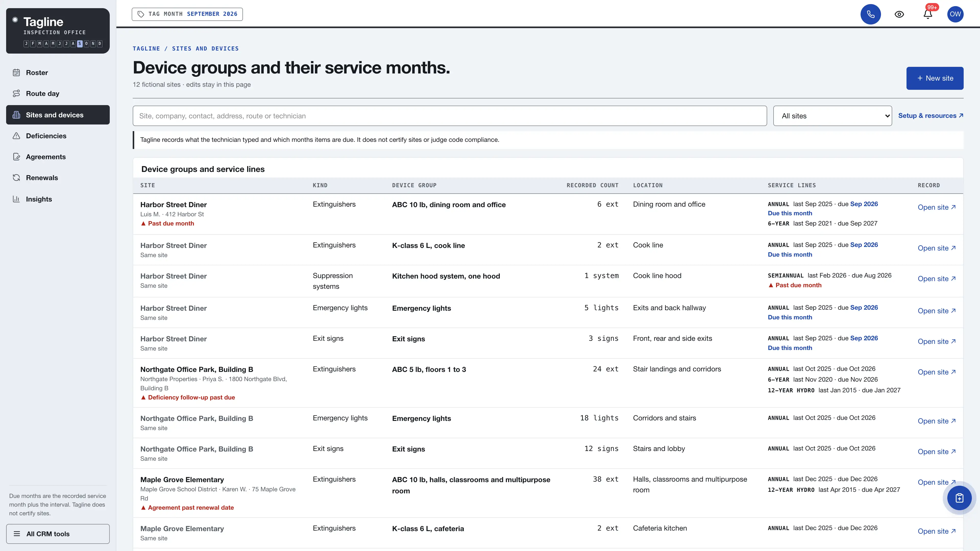Open site for K-class 6 L cafeteria

(x=937, y=531)
